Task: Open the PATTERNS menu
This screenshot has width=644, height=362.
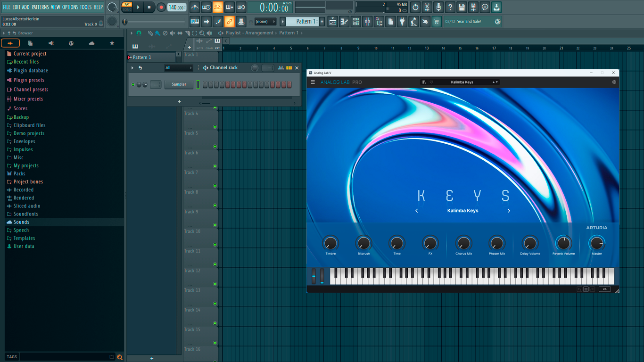Action: pyautogui.click(x=40, y=7)
